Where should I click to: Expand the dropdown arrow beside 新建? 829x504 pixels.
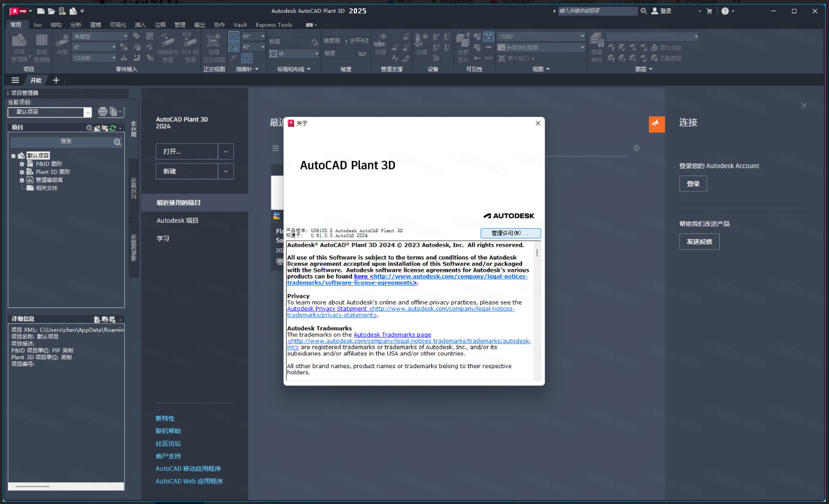click(x=226, y=171)
